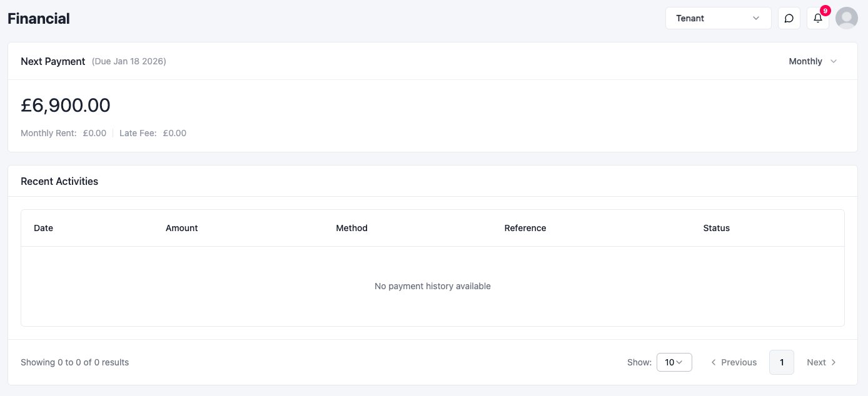The width and height of the screenshot is (868, 396).
Task: Click the Financial page title
Action: pyautogui.click(x=39, y=19)
